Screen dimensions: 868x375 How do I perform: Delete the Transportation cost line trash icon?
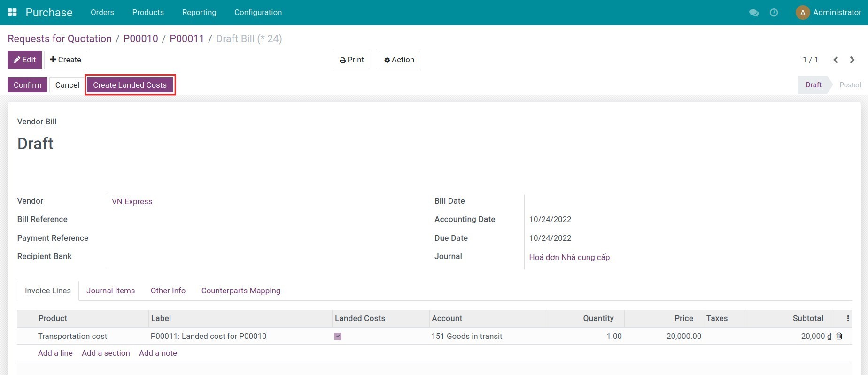[839, 336]
